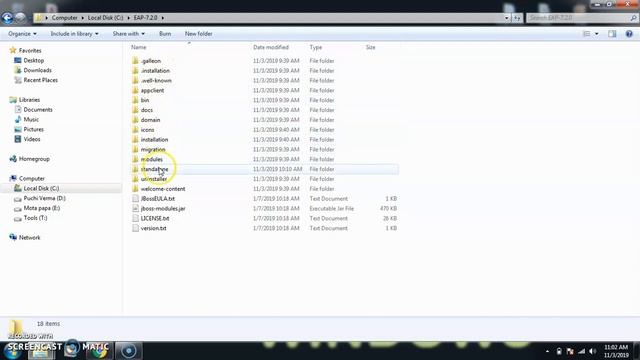Image resolution: width=640 pixels, height=360 pixels.
Task: Open the Share with dropdown
Action: click(x=129, y=34)
